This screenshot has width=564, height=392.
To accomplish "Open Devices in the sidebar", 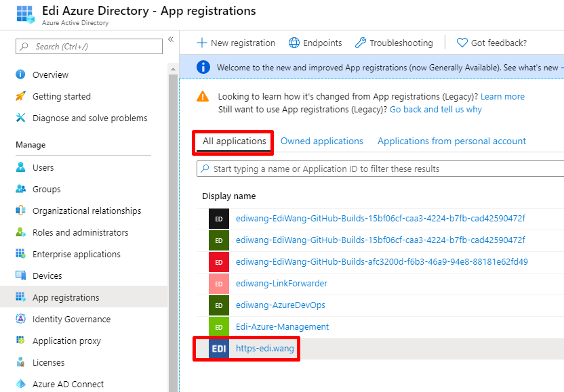I will point(47,276).
